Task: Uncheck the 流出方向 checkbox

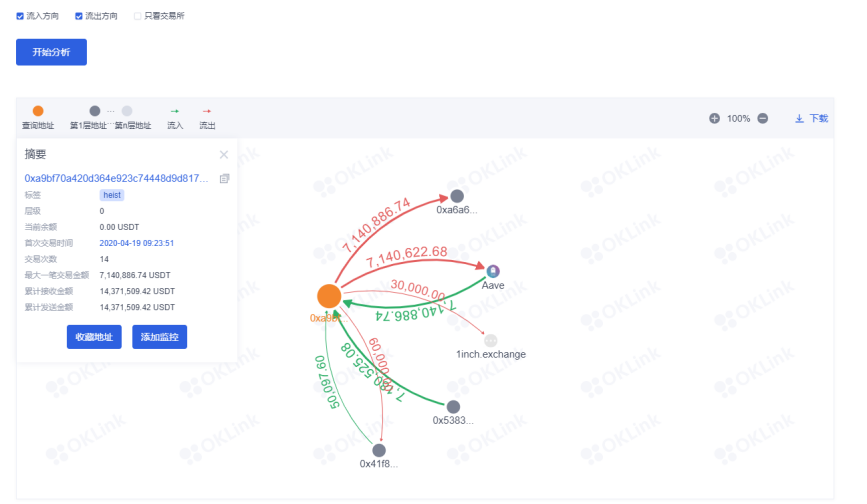Action: (79, 16)
